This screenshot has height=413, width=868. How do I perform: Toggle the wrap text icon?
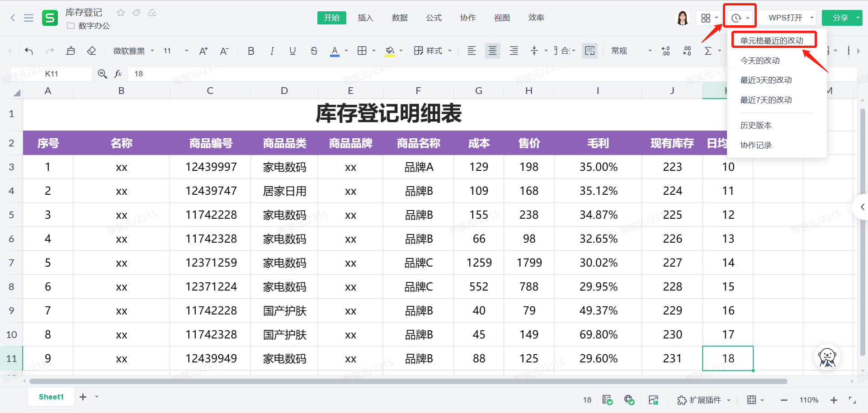click(x=590, y=51)
